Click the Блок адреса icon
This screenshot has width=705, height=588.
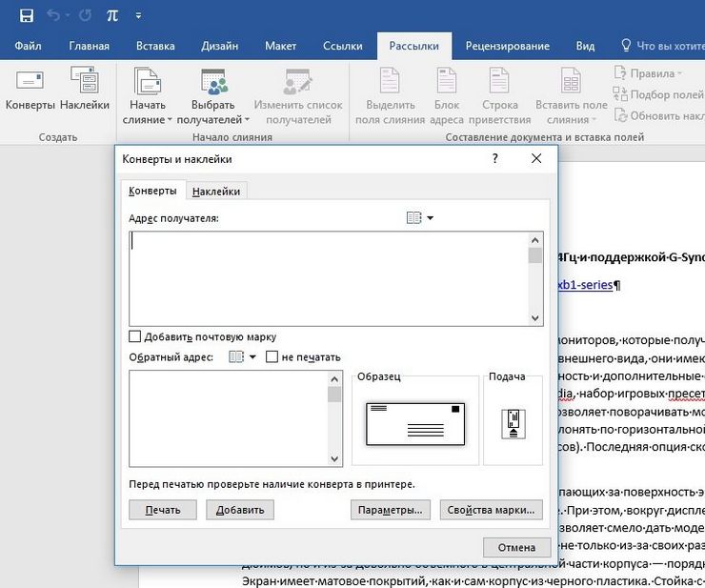tap(447, 80)
